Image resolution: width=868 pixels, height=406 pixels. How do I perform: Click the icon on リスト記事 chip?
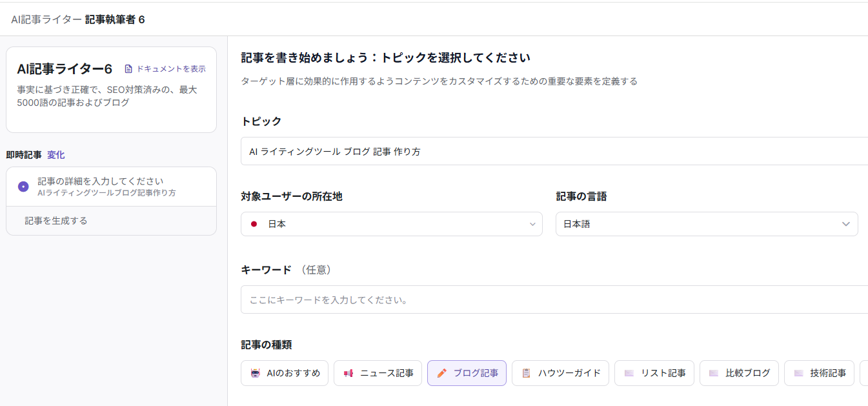pos(629,373)
